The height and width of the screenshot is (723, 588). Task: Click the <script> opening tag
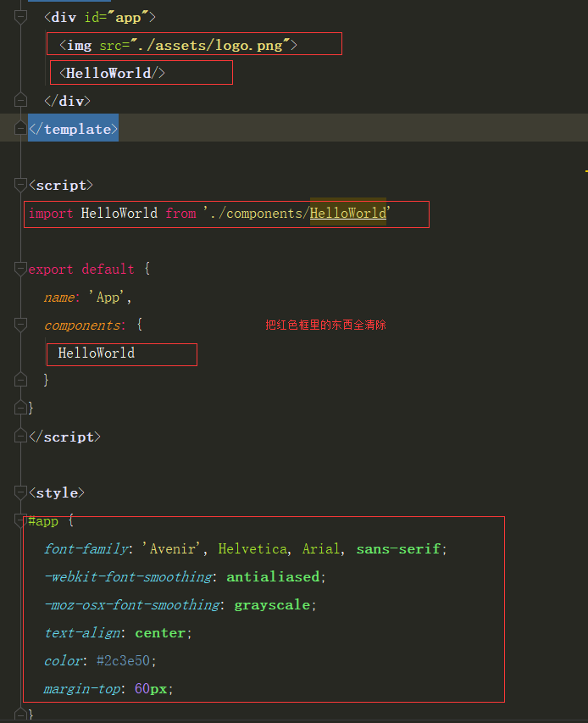61,186
